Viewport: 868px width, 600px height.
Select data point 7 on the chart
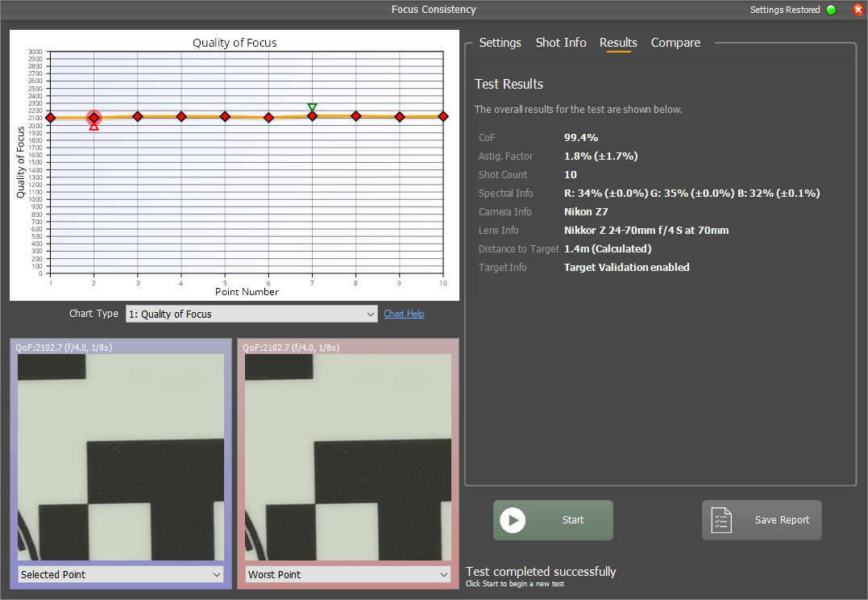coord(312,116)
